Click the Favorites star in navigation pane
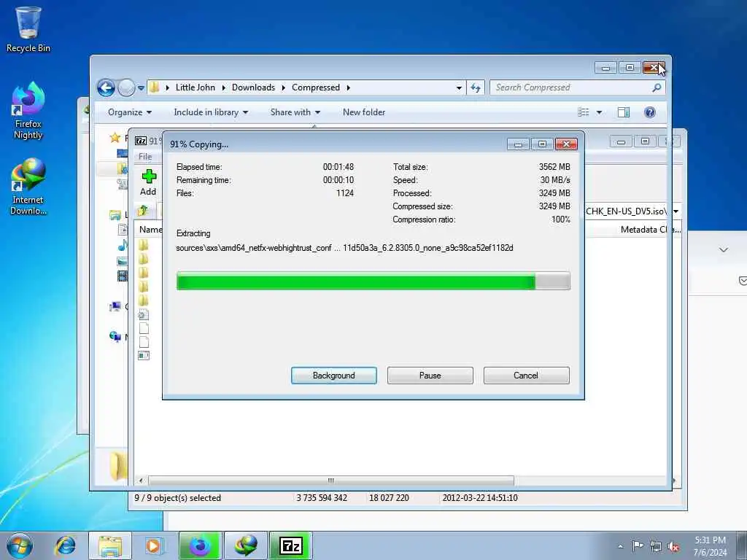 [x=115, y=138]
